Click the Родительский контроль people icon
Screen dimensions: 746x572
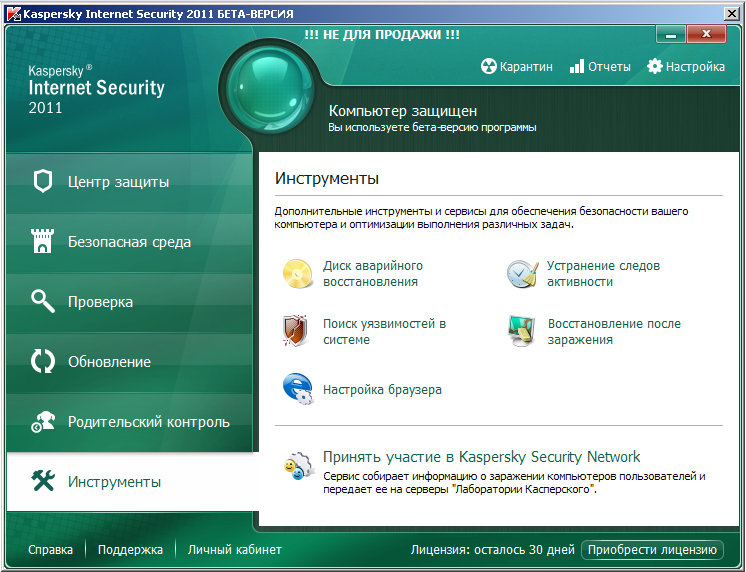(43, 422)
